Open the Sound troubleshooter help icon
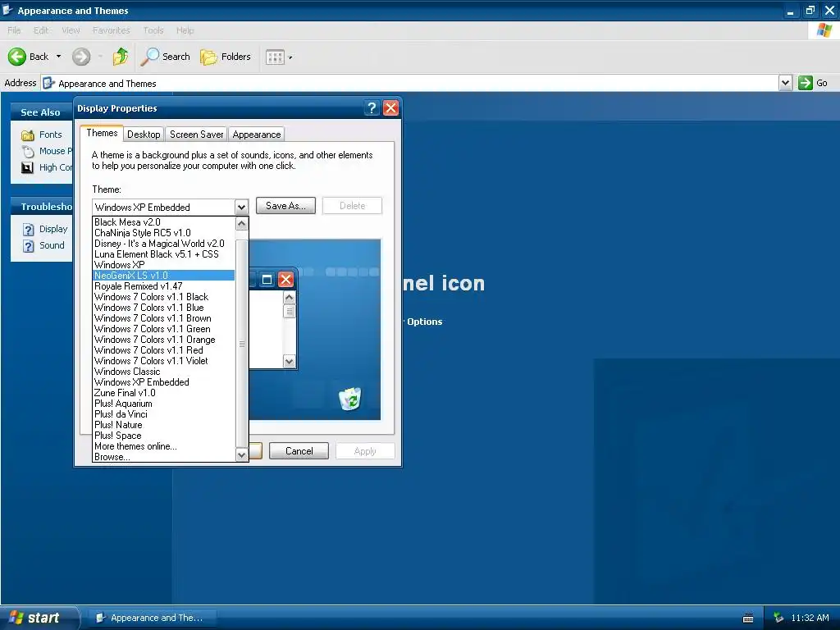Screen dimensions: 840x630 29,246
